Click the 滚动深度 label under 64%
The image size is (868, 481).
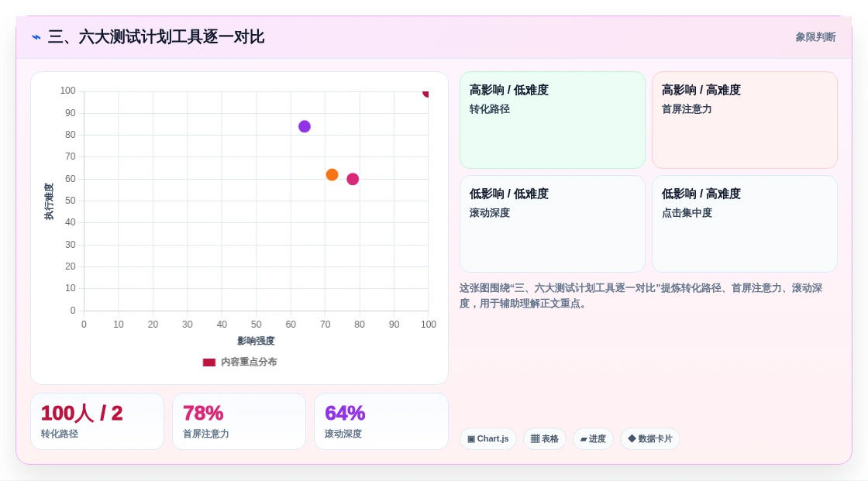343,434
